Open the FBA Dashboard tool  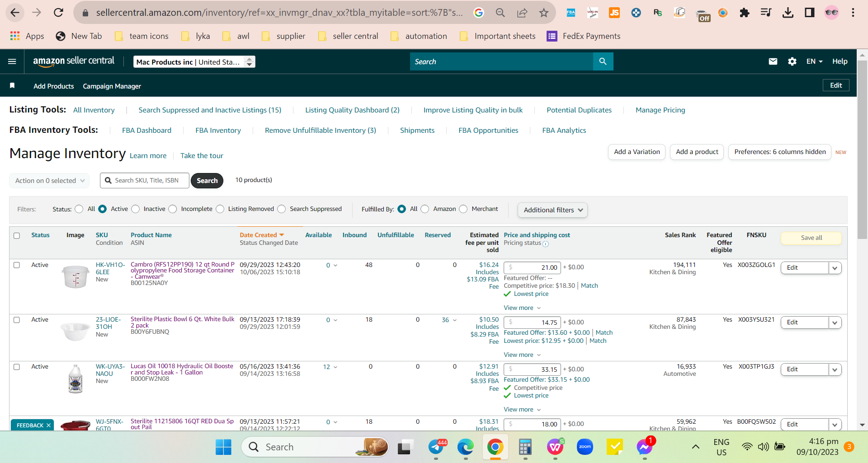[x=147, y=131]
